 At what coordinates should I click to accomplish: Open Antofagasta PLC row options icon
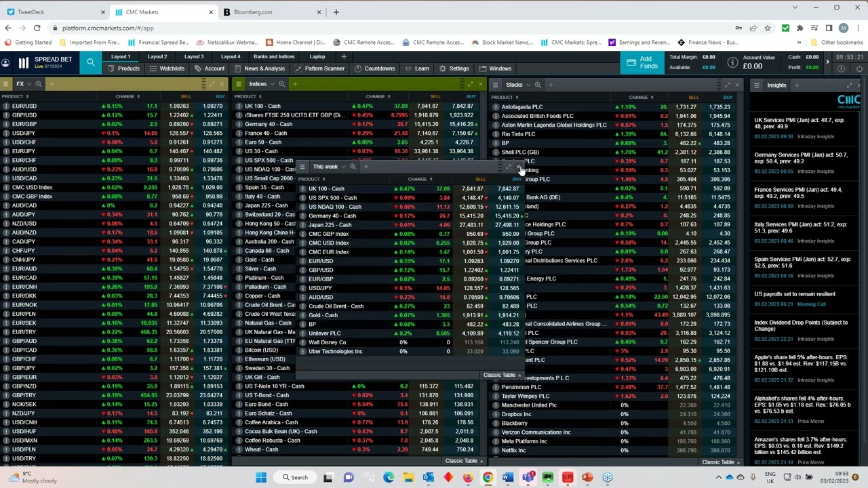(x=496, y=107)
